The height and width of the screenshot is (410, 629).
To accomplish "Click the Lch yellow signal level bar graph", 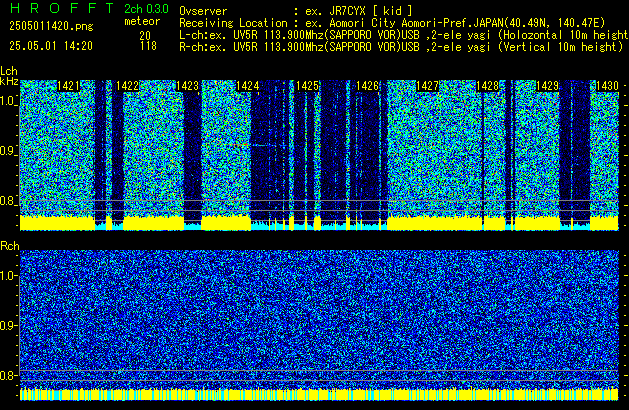I will [319, 223].
